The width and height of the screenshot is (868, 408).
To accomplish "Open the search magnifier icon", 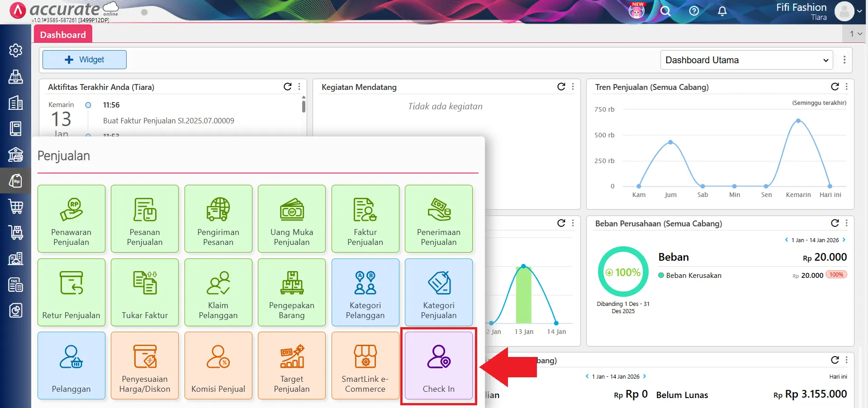I will tap(665, 11).
